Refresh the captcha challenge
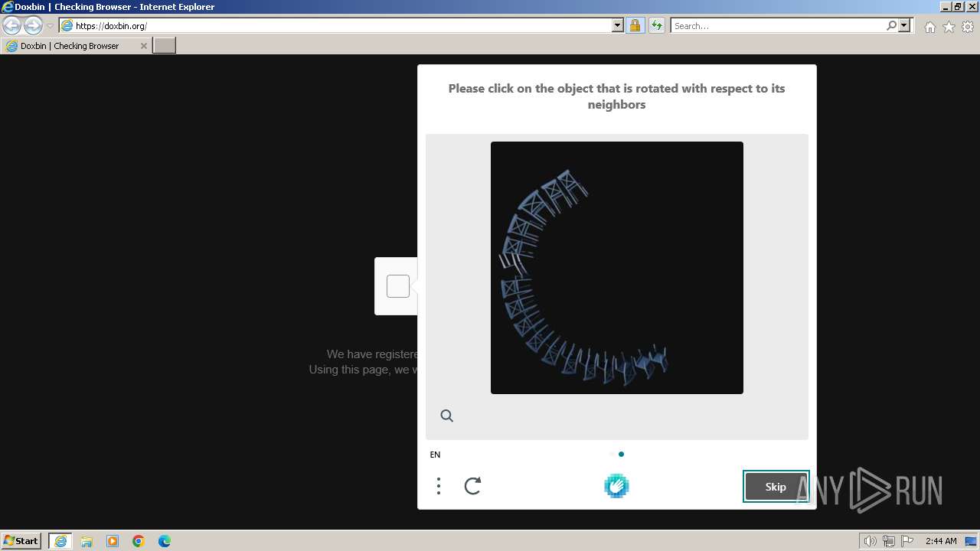Screen dimensions: 980x551 pyautogui.click(x=473, y=486)
